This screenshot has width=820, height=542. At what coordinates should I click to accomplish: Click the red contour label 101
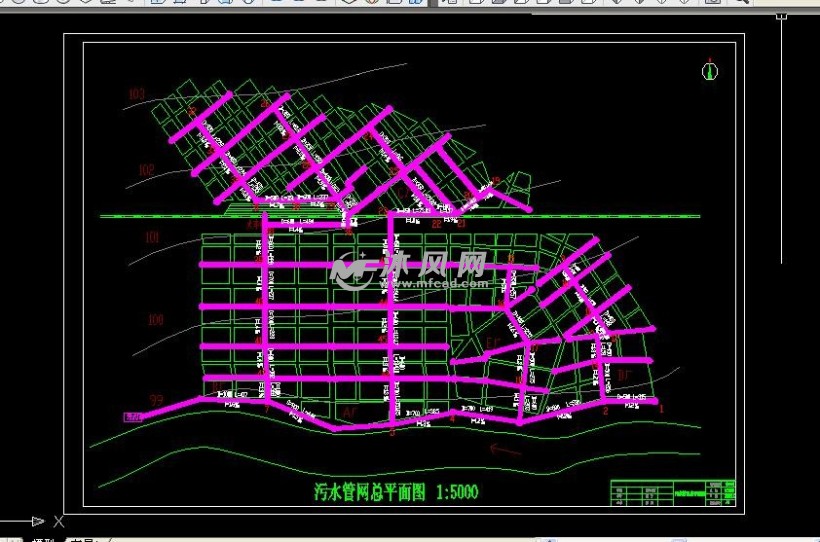(x=152, y=238)
